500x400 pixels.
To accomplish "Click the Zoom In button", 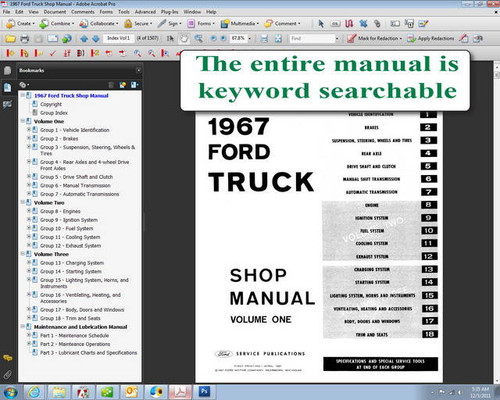I will tap(223, 39).
